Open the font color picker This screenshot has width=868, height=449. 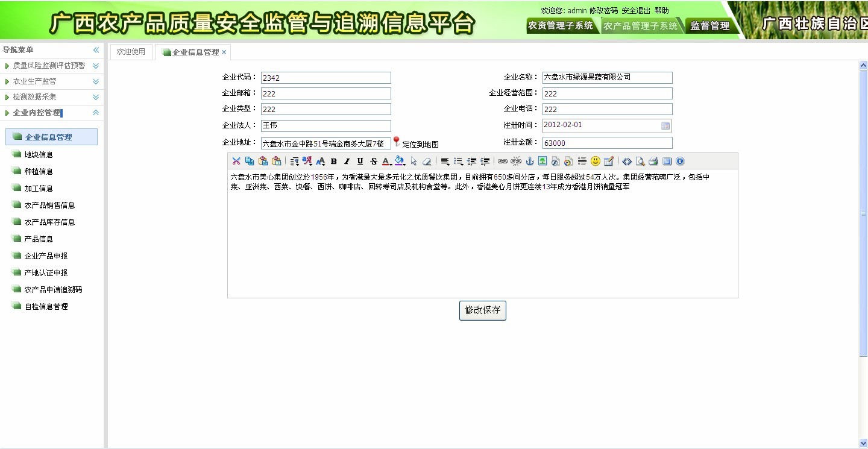386,161
